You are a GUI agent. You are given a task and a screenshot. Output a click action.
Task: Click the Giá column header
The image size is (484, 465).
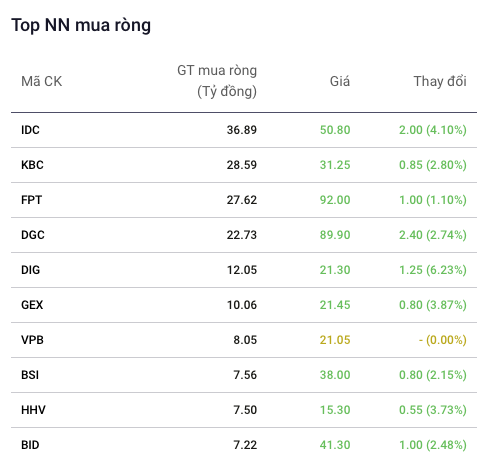coord(340,81)
